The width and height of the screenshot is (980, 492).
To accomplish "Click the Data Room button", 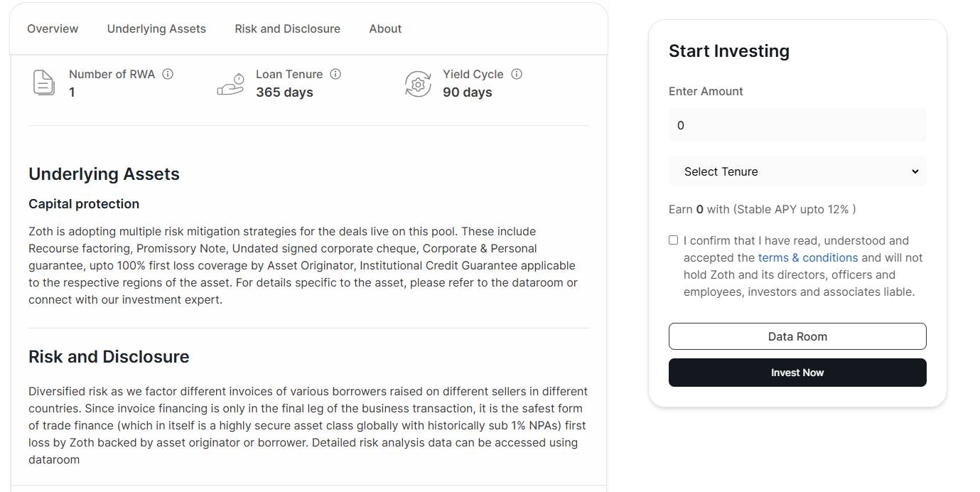I will 797,336.
